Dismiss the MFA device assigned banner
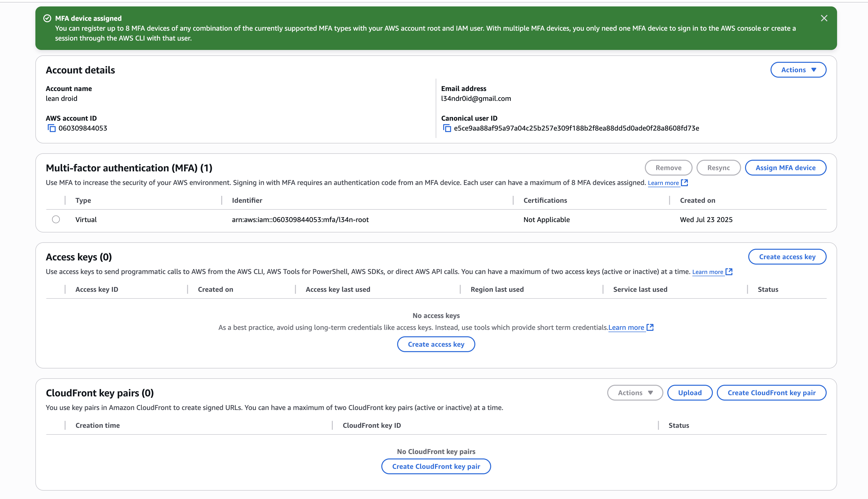 (x=824, y=18)
